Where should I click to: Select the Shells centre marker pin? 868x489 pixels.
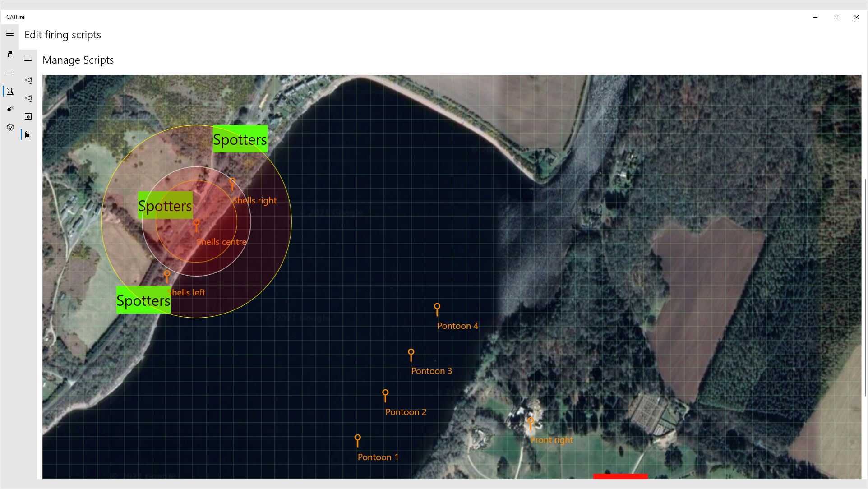click(196, 225)
